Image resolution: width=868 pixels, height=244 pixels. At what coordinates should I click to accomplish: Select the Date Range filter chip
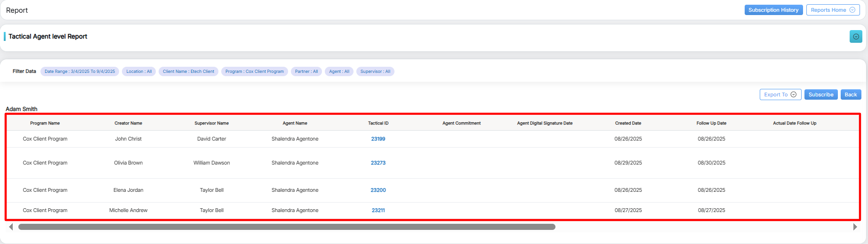pos(80,71)
